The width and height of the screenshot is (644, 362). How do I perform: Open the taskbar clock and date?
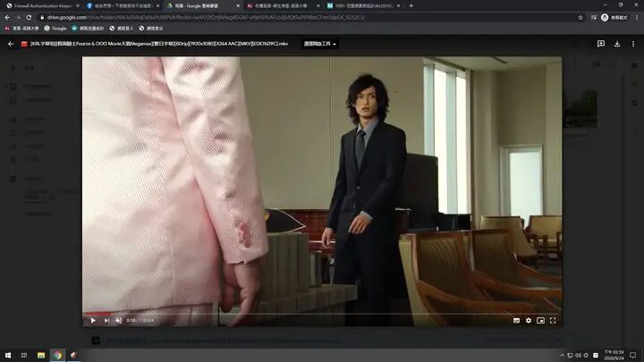pos(614,355)
